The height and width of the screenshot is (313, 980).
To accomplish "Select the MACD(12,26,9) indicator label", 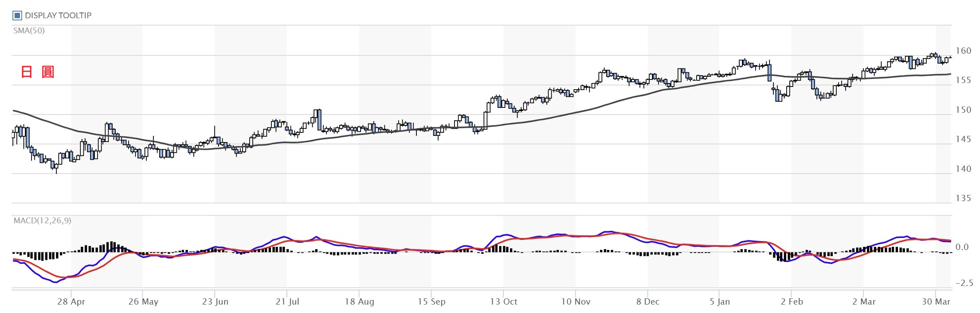I will tap(42, 221).
